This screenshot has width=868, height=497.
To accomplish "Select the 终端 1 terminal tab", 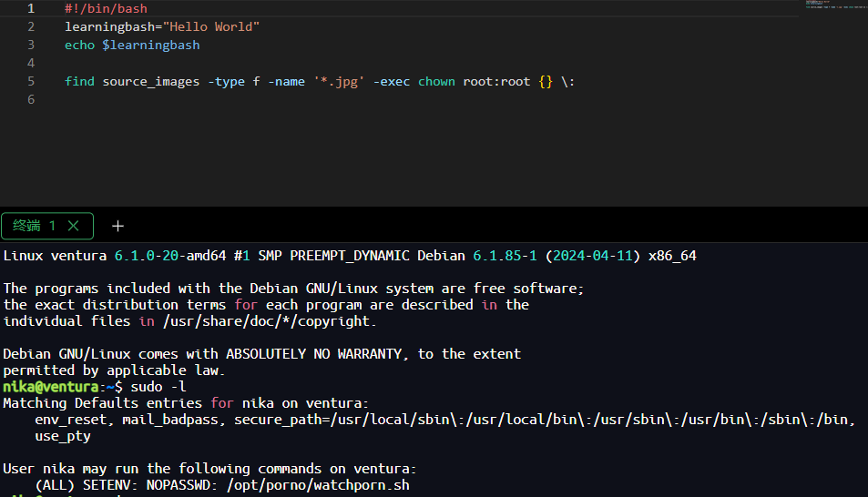I will point(47,226).
